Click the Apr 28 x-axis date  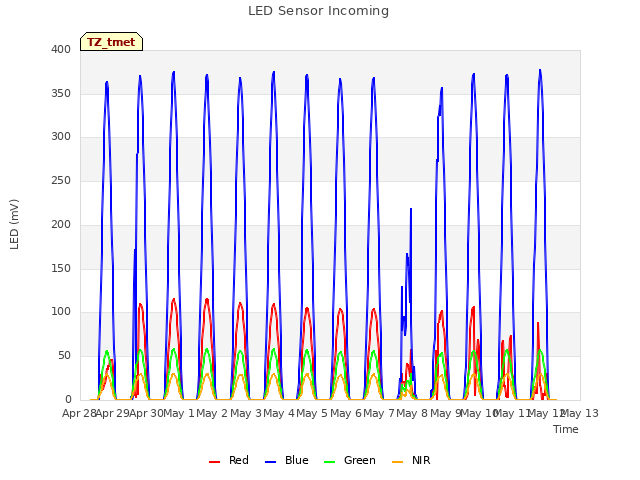[x=79, y=413]
